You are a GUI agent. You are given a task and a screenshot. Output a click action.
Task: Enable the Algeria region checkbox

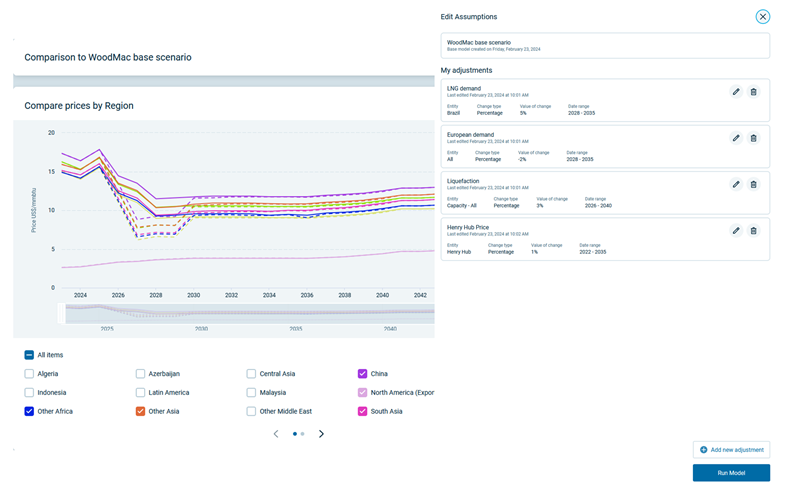(x=29, y=374)
